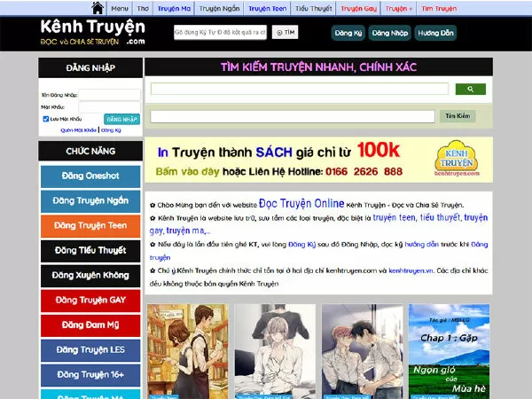Viewport: 532px width, 399px height.
Task: Click the Đăng Truyện 16+ button
Action: [90, 375]
